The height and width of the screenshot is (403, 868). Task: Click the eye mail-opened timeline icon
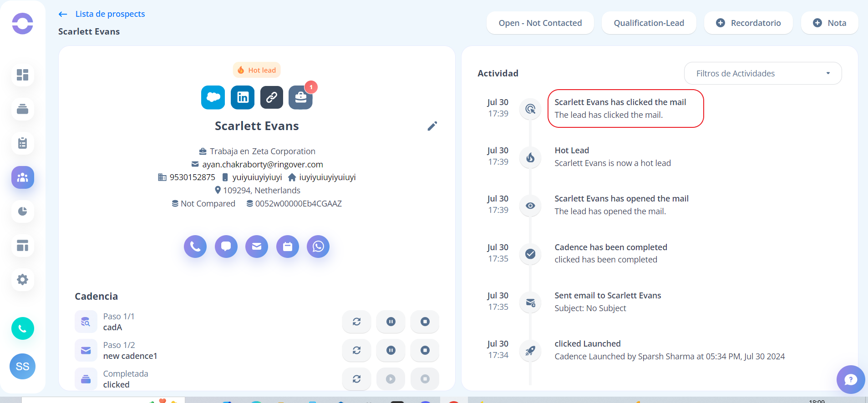[530, 206]
